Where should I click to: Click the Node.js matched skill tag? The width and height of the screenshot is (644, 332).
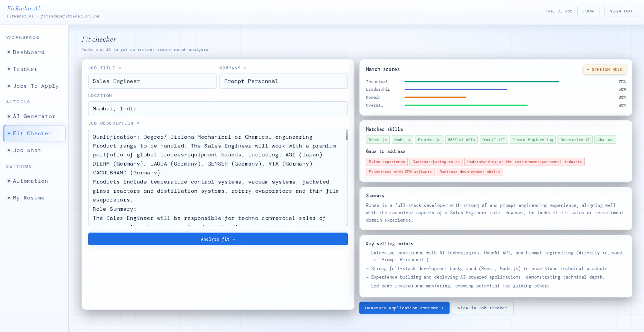click(x=402, y=140)
